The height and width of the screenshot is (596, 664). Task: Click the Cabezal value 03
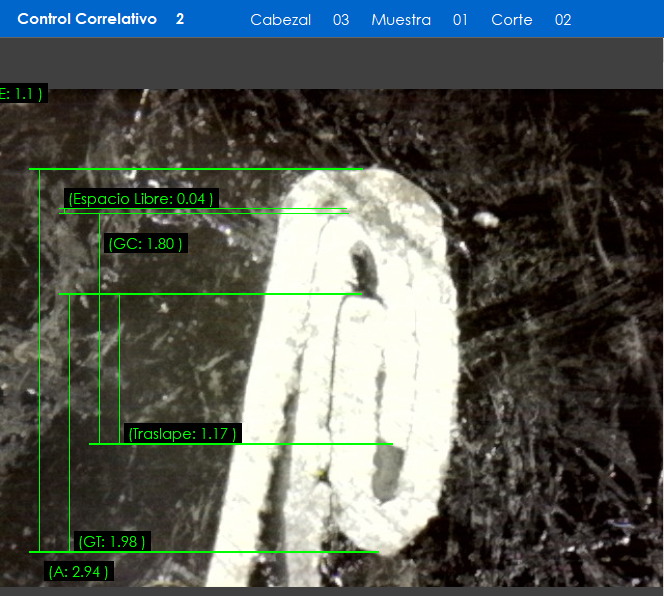341,20
